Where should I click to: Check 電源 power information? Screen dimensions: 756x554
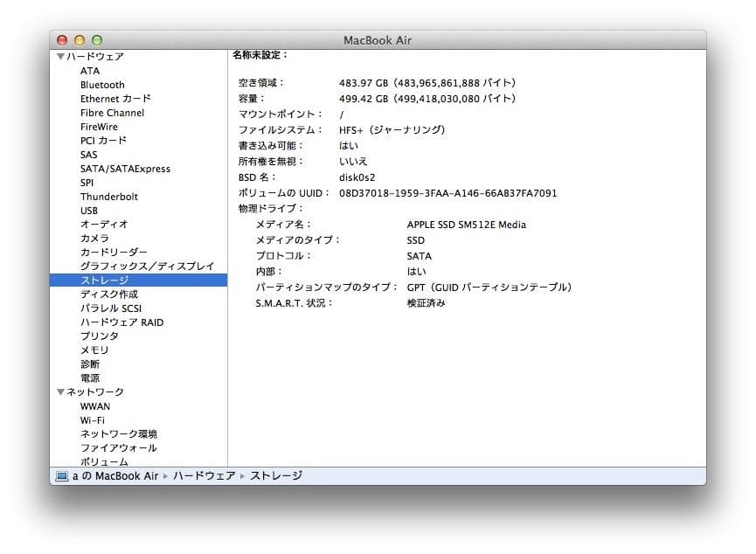click(x=88, y=377)
